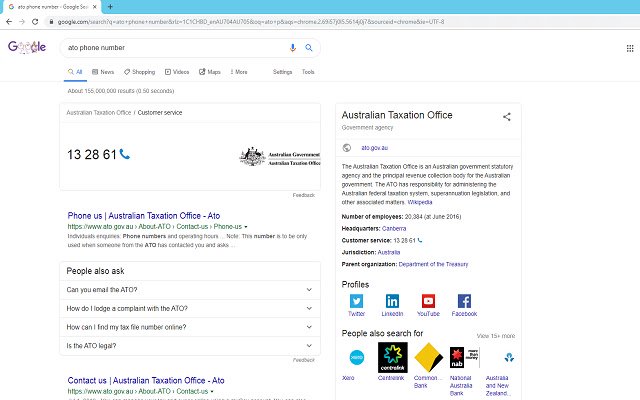
Task: Open 'Phone us | Australian Taxation Office' result
Action: (144, 216)
